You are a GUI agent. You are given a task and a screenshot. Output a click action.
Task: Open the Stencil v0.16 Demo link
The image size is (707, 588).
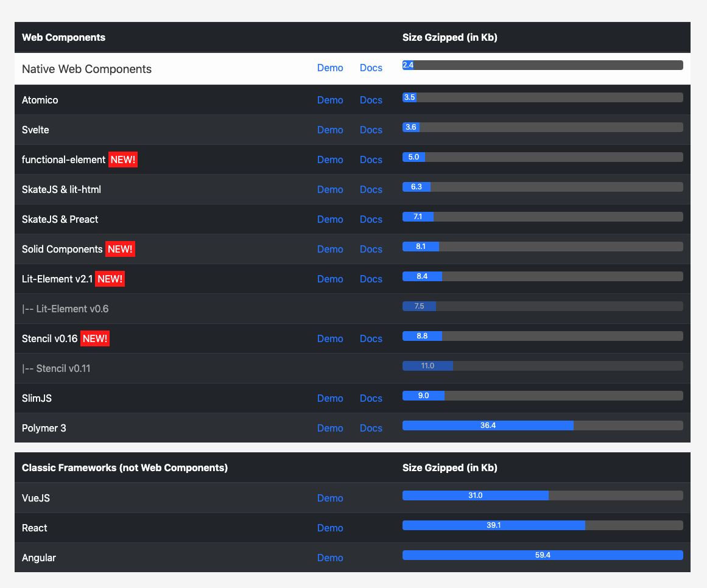pyautogui.click(x=330, y=339)
